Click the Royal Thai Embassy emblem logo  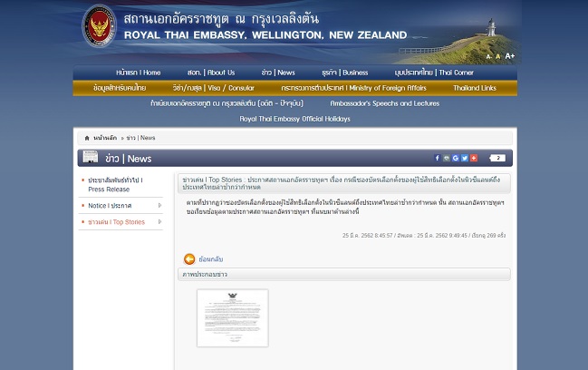pos(99,27)
